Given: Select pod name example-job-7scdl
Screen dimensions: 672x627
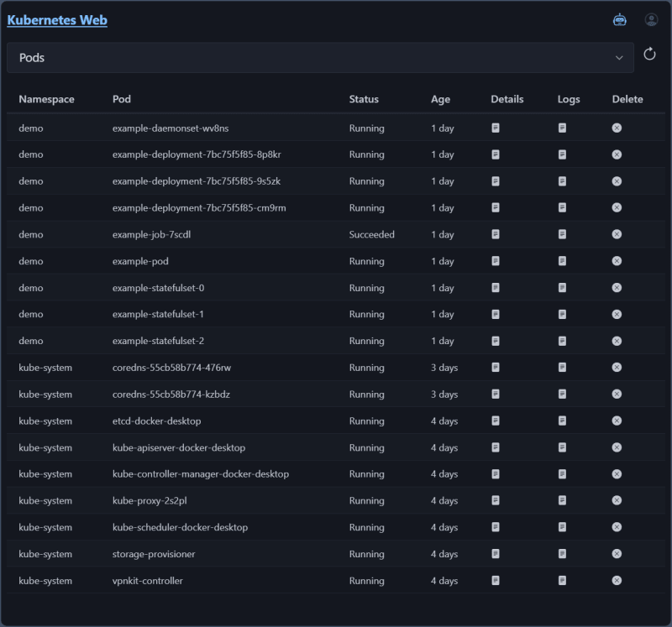Looking at the screenshot, I should pos(151,234).
